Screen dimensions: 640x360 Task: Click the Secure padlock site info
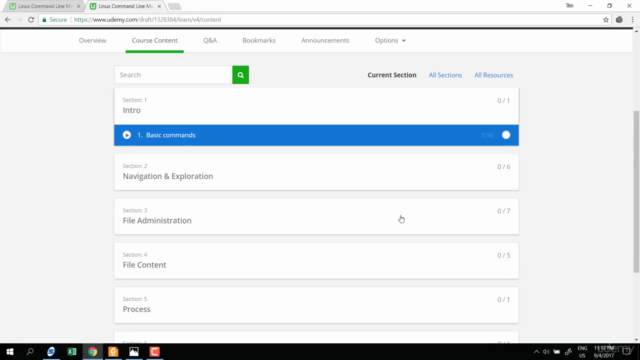point(55,20)
